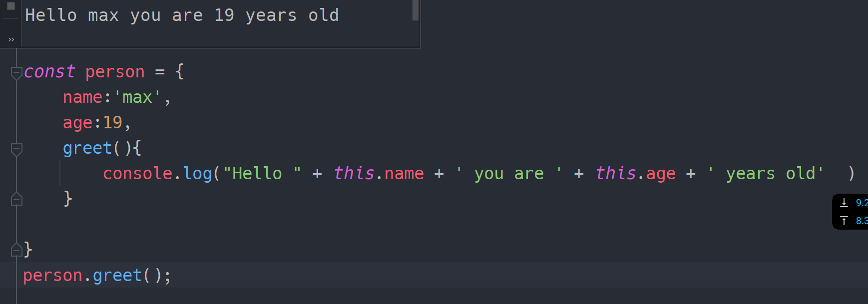Collapse the const person object fold marker
Viewport: 868px width, 304px height.
click(16, 73)
